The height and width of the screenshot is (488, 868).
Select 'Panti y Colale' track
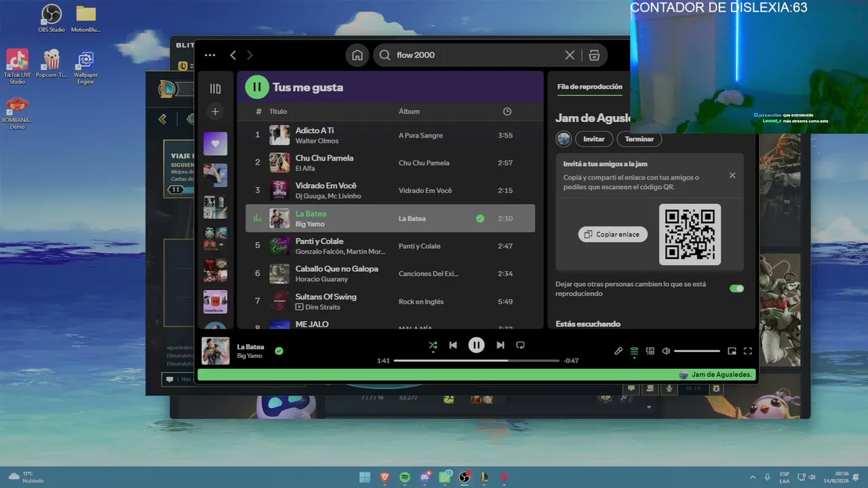point(390,246)
